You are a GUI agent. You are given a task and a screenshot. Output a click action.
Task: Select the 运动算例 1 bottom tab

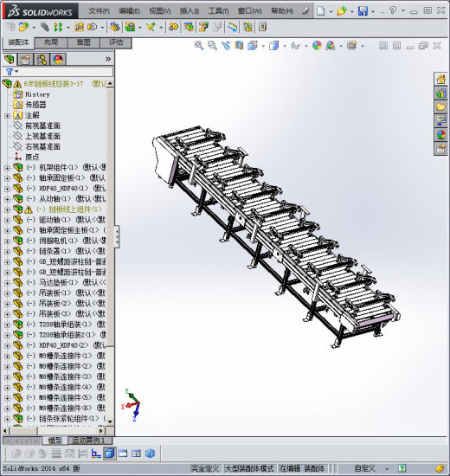coord(90,441)
